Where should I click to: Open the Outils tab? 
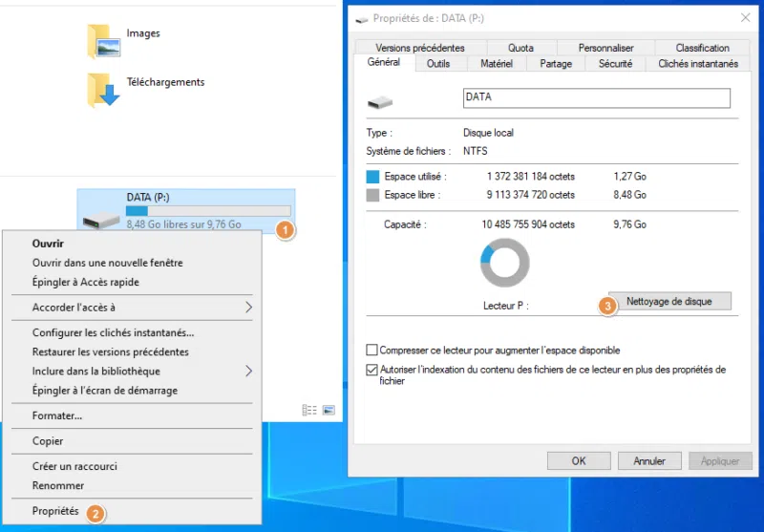pos(438,64)
